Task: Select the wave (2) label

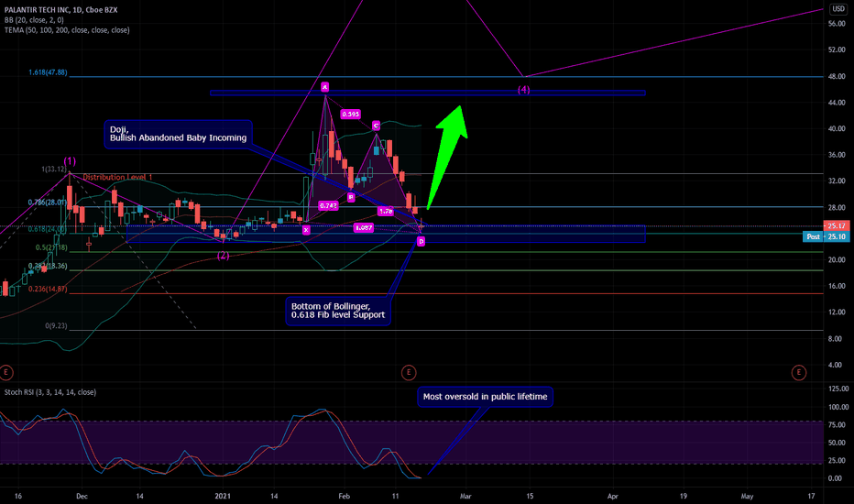Action: coord(224,256)
